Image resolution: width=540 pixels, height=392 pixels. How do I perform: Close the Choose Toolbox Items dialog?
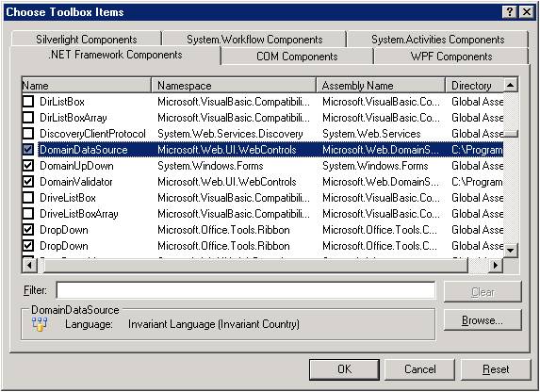point(527,12)
